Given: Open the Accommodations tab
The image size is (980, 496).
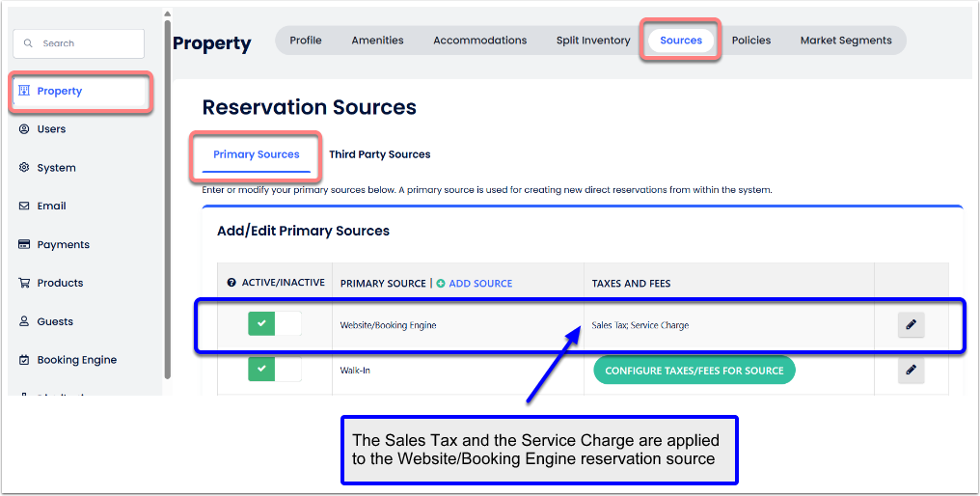Looking at the screenshot, I should pos(479,41).
